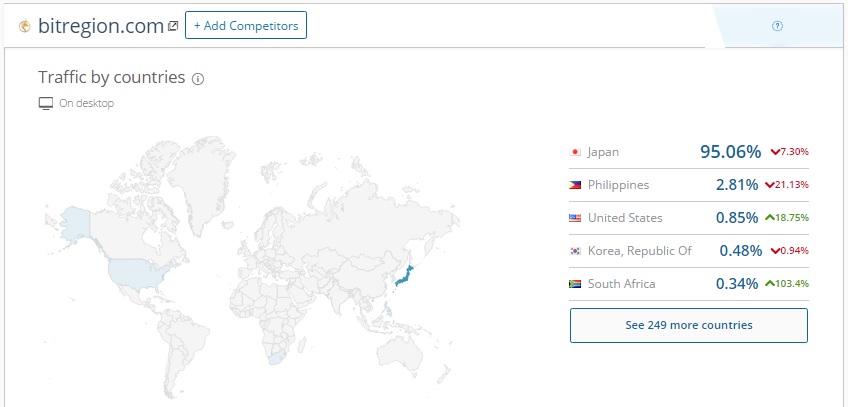Click the United States country label
The image size is (848, 407).
(625, 218)
